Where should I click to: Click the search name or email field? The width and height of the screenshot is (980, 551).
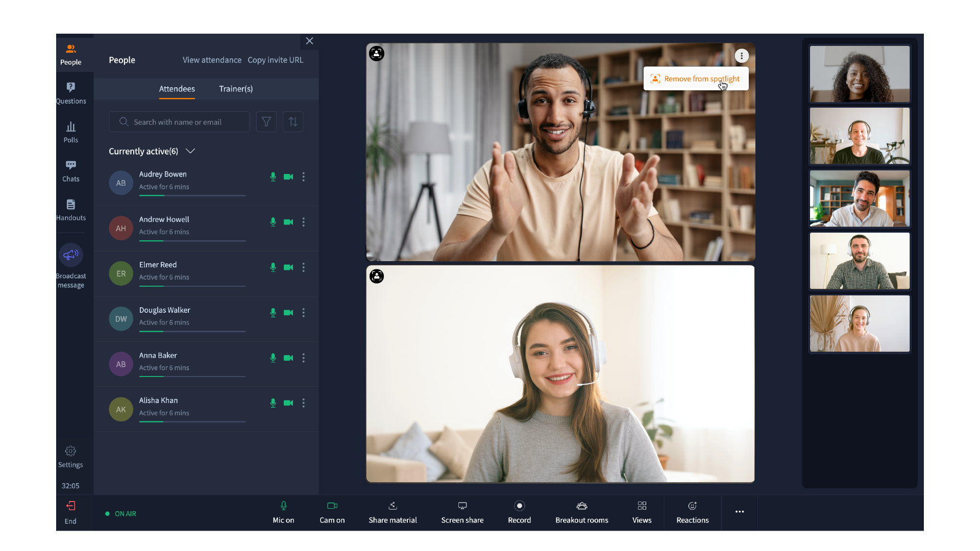179,122
